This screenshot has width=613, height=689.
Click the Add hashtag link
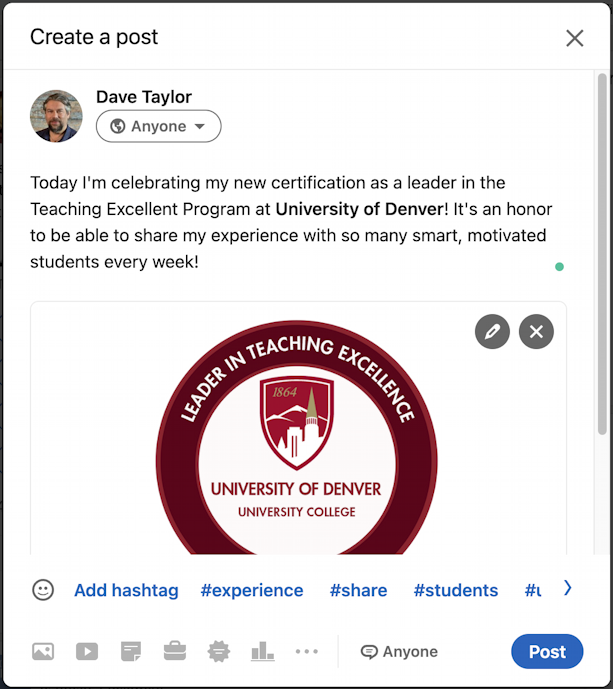pos(126,590)
